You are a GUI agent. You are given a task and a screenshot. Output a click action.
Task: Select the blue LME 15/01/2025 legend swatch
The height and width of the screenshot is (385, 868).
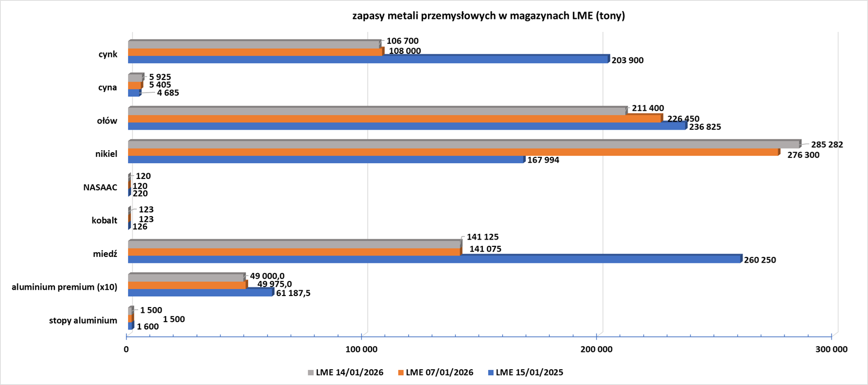(491, 373)
